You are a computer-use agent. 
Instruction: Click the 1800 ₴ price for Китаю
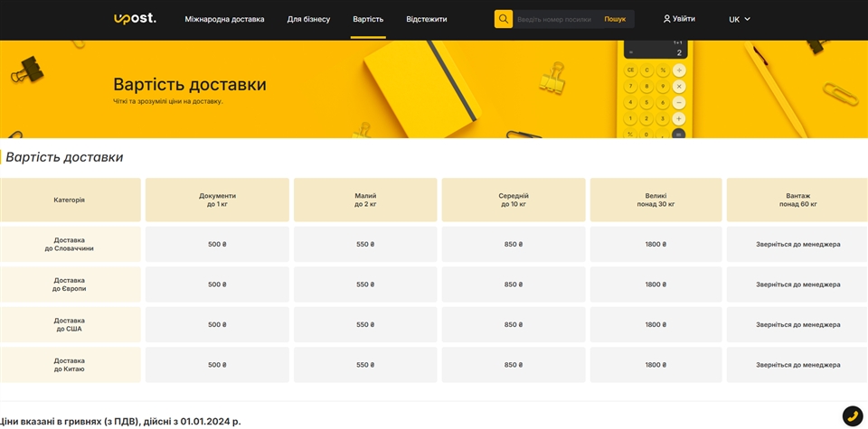point(656,365)
